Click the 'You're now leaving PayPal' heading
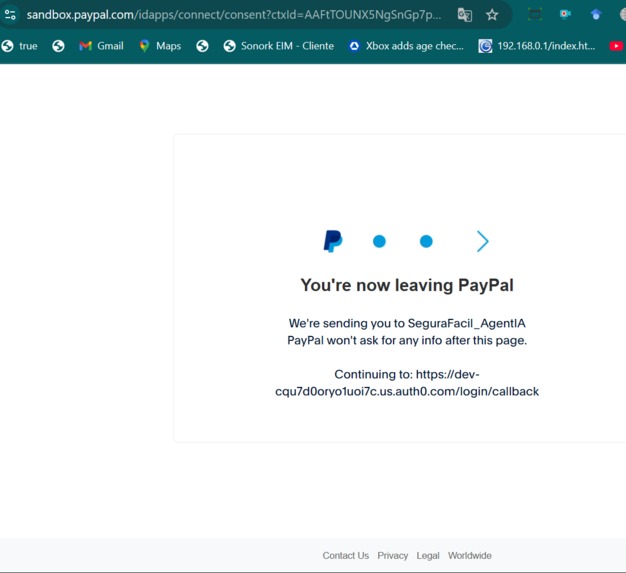626x573 pixels. 407,285
